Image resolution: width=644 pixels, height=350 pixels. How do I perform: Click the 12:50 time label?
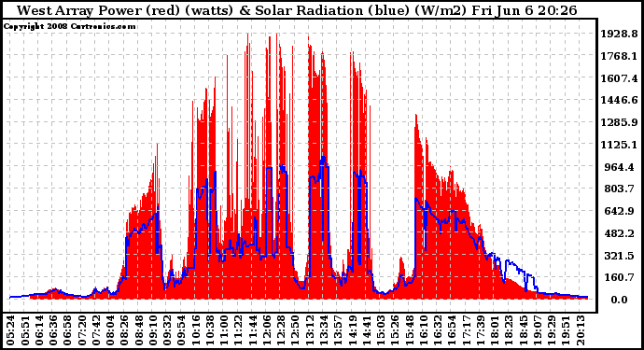coord(295,330)
